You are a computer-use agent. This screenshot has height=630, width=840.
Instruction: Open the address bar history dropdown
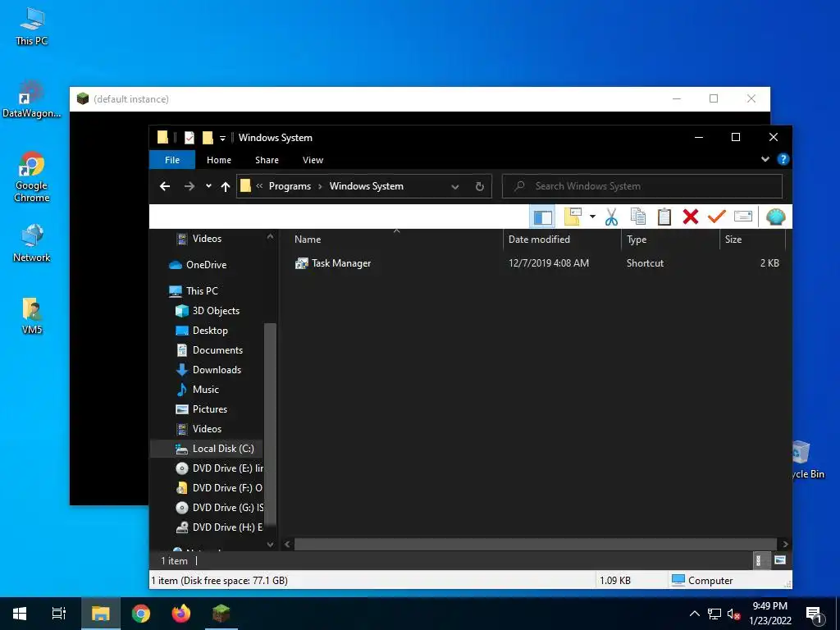[x=454, y=187]
